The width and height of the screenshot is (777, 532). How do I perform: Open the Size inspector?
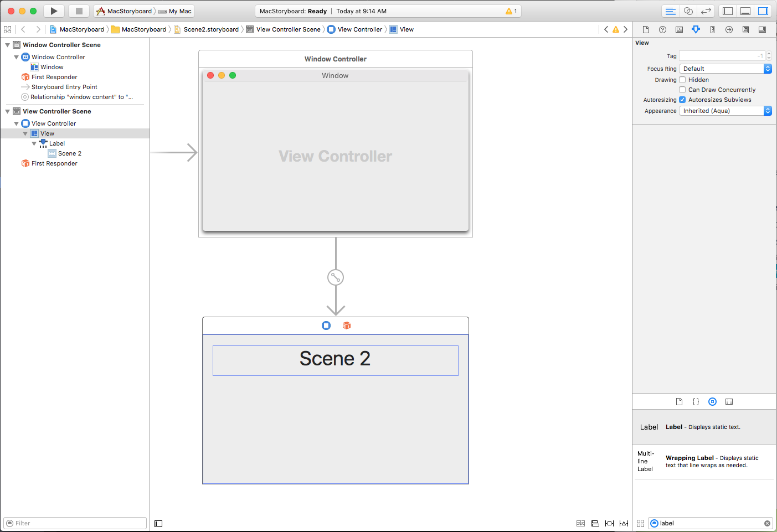pyautogui.click(x=712, y=29)
